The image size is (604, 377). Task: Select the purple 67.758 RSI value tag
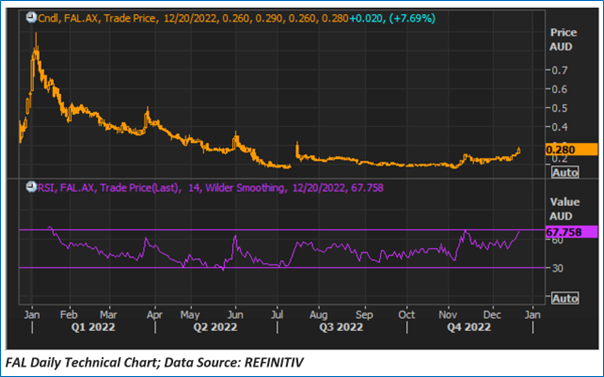[x=571, y=232]
